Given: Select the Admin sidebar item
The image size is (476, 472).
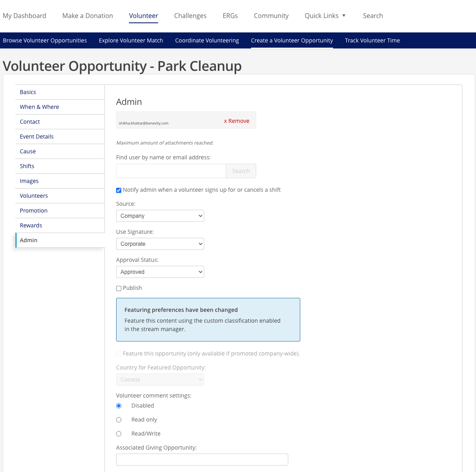Looking at the screenshot, I should click(x=60, y=240).
